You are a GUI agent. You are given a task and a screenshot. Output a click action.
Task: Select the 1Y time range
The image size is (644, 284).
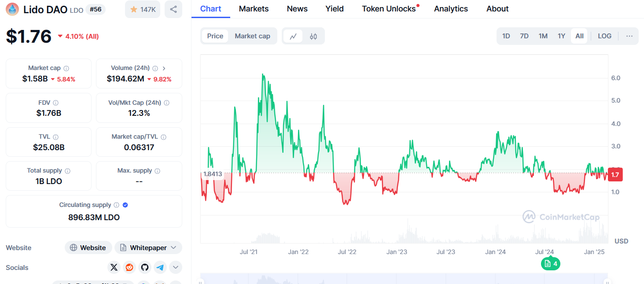click(x=561, y=36)
